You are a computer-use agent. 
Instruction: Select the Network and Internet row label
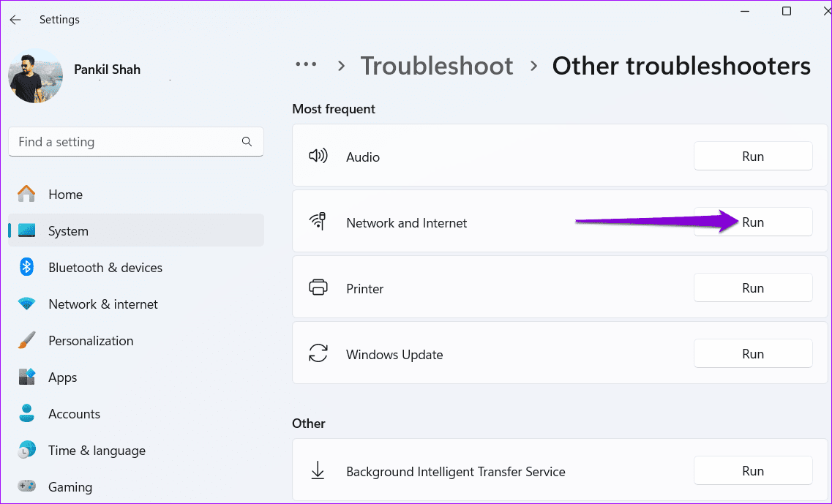[406, 223]
